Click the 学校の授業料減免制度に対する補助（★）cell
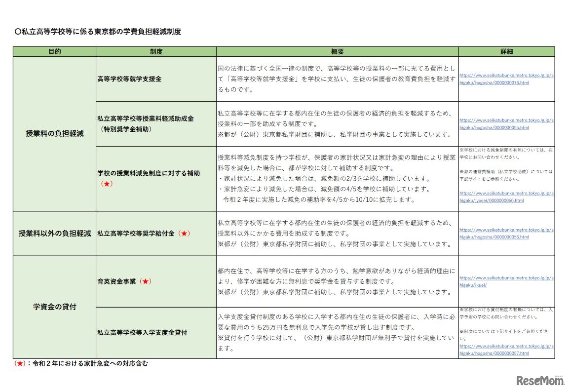This screenshot has width=571, height=392. (148, 179)
